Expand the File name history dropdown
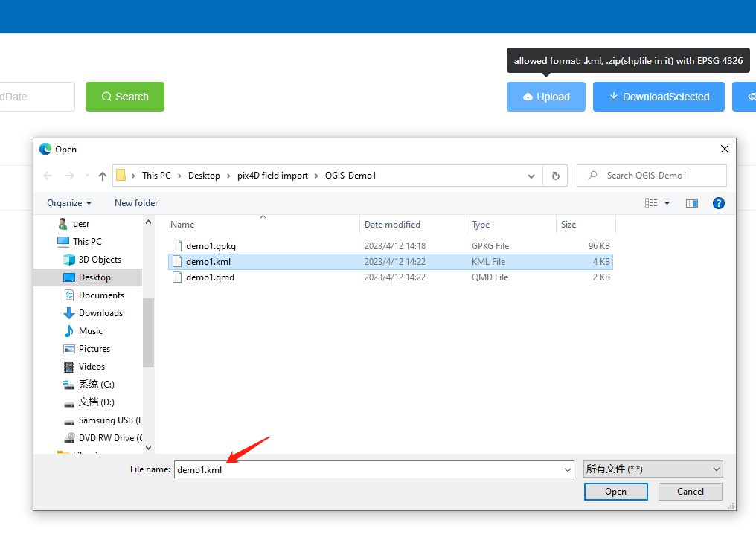The height and width of the screenshot is (546, 756). (x=568, y=469)
